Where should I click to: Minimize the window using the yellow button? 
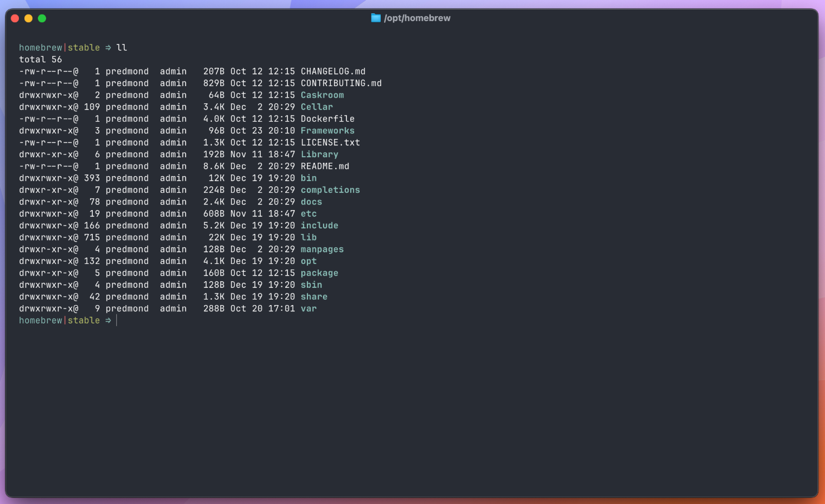(x=28, y=18)
